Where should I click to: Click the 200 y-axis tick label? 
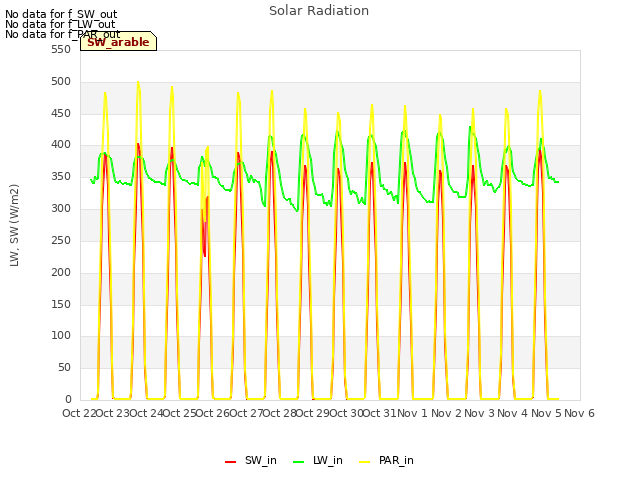(x=61, y=272)
